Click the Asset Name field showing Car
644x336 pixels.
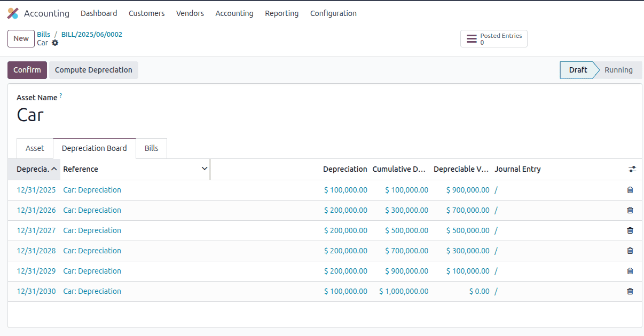(30, 115)
